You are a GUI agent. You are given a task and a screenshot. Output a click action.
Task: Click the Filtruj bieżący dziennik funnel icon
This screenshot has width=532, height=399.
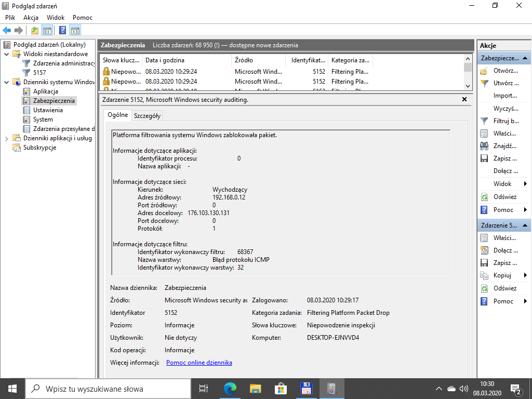(484, 121)
